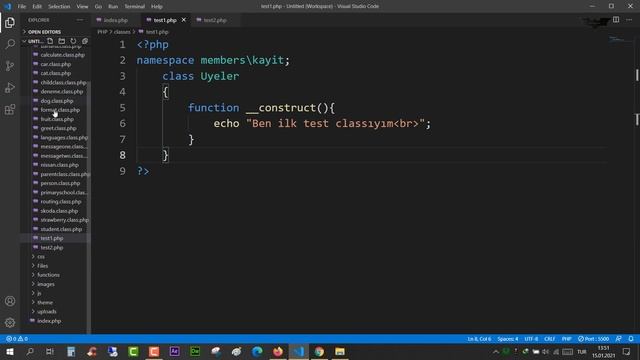Switch to the index.php editor tab
640x360 pixels.
click(116, 20)
